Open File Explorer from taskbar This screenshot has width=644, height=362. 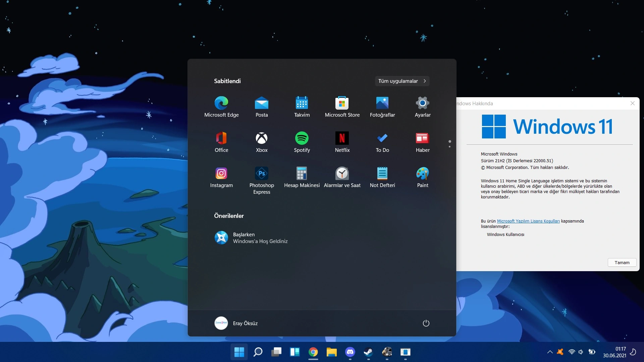coord(331,352)
